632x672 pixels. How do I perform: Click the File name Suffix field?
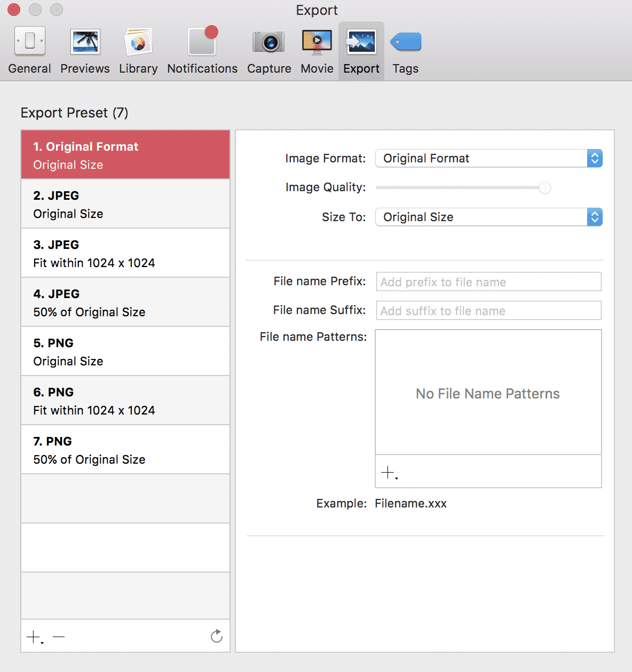[x=489, y=310]
